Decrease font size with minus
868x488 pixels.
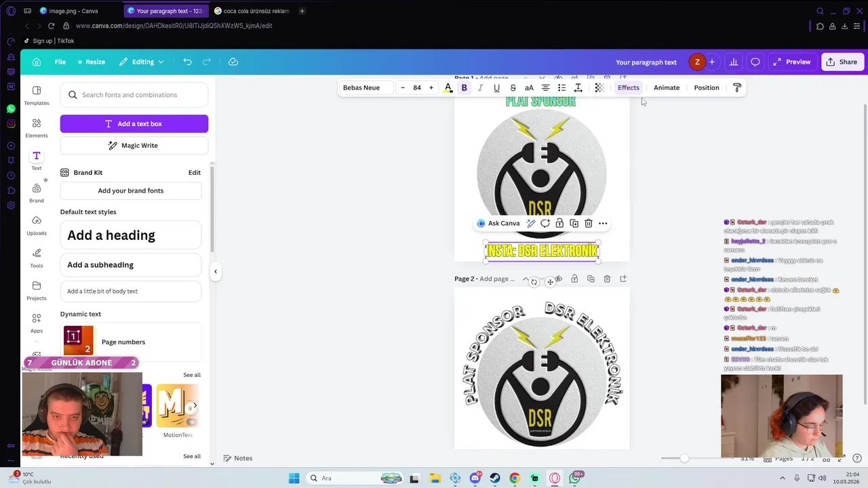click(403, 87)
